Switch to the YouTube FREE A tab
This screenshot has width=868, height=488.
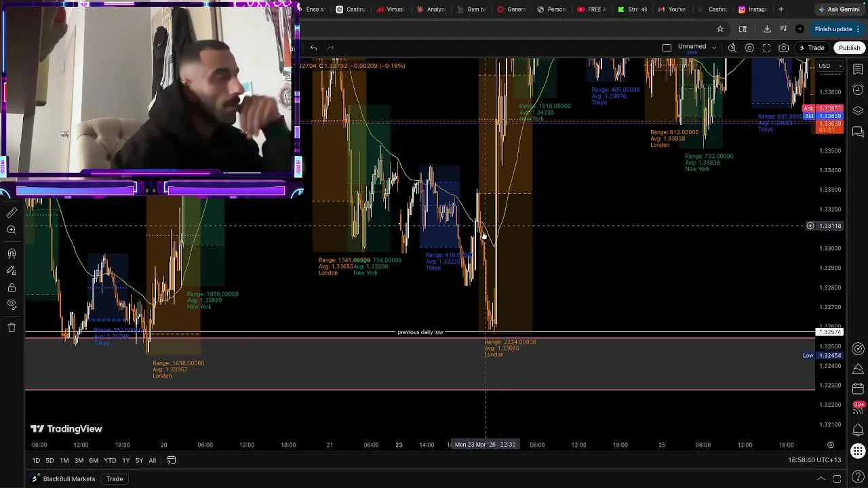pos(591,9)
